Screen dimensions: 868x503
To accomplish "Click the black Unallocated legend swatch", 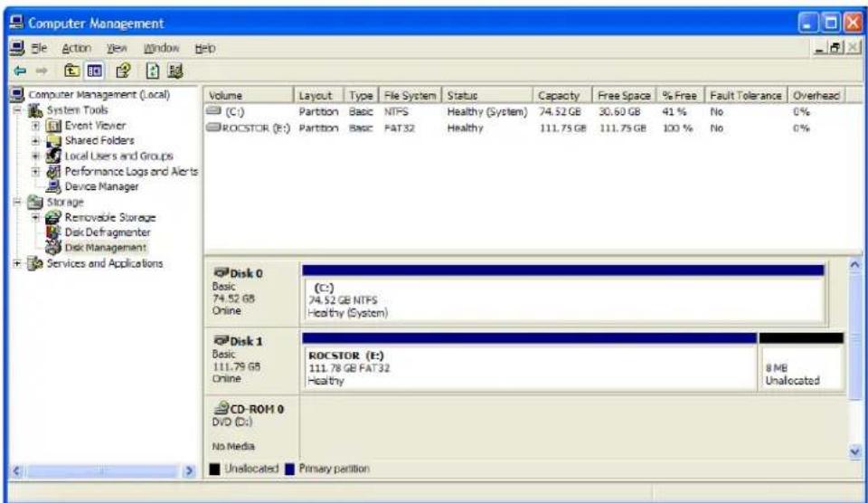I will 215,469.
